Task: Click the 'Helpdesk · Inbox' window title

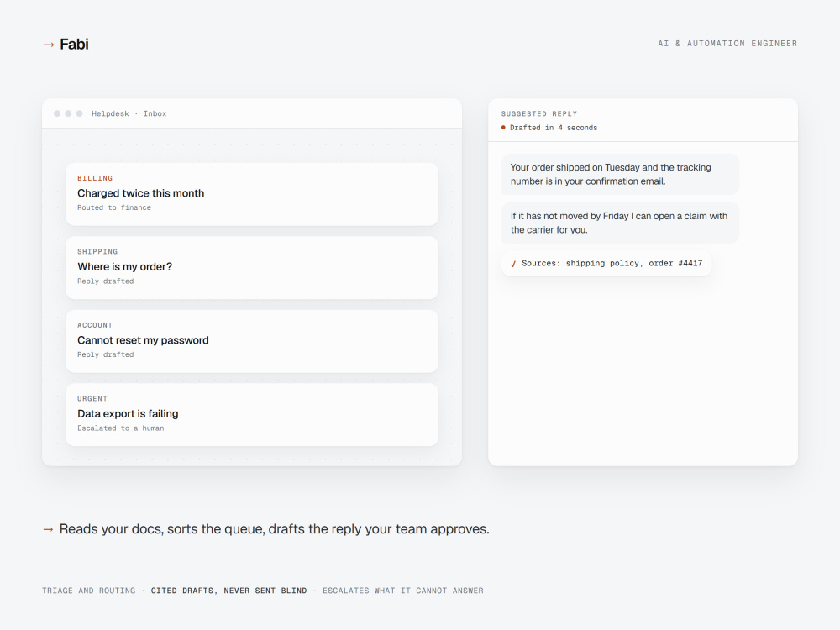Action: 129,113
